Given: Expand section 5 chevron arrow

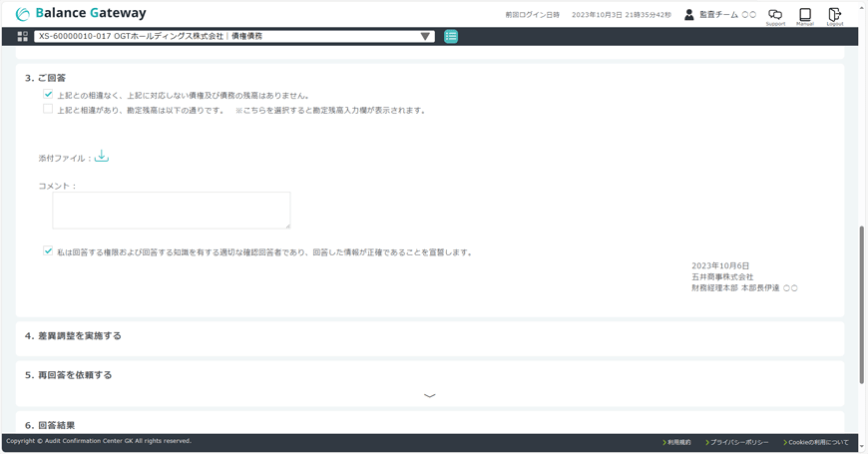Looking at the screenshot, I should [430, 395].
